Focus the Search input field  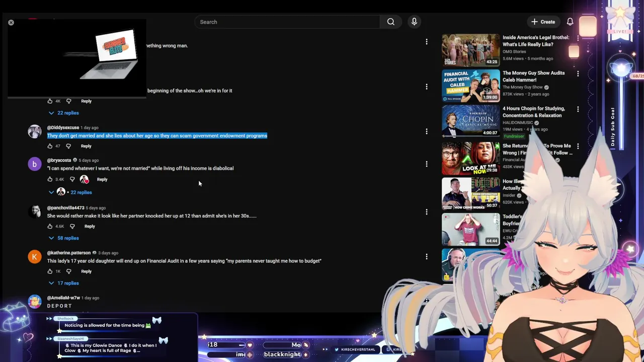(287, 22)
